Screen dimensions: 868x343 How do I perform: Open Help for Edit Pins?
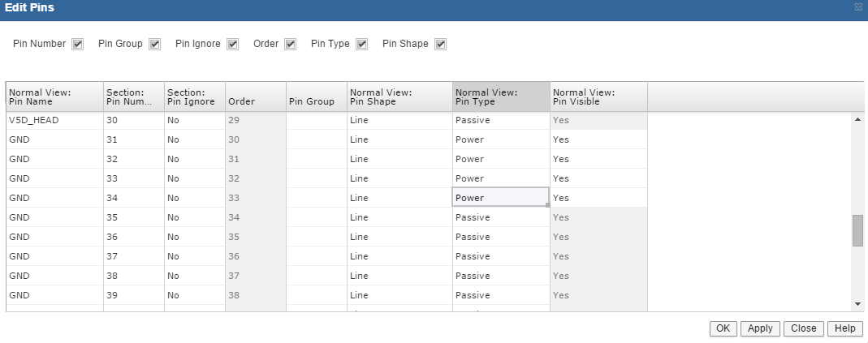click(844, 328)
